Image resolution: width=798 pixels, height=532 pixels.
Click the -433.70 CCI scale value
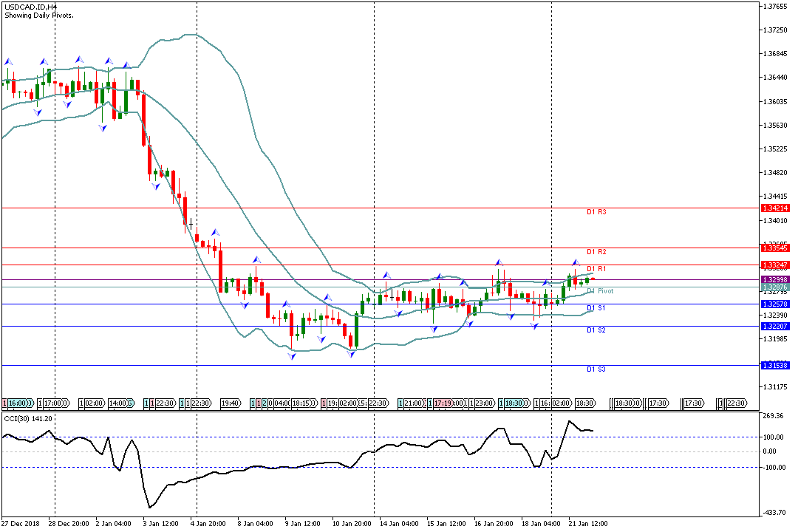[774, 512]
